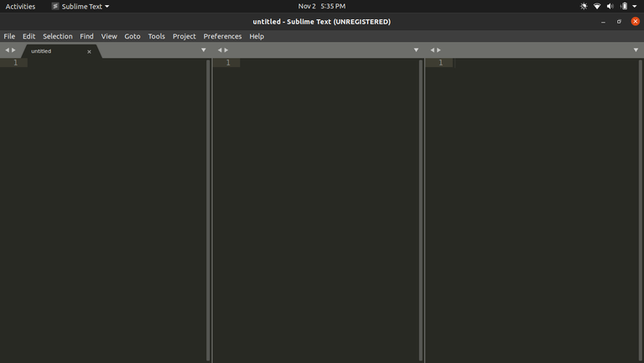644x363 pixels.
Task: Click vertical scrollbar of first pane
Action: (208, 210)
